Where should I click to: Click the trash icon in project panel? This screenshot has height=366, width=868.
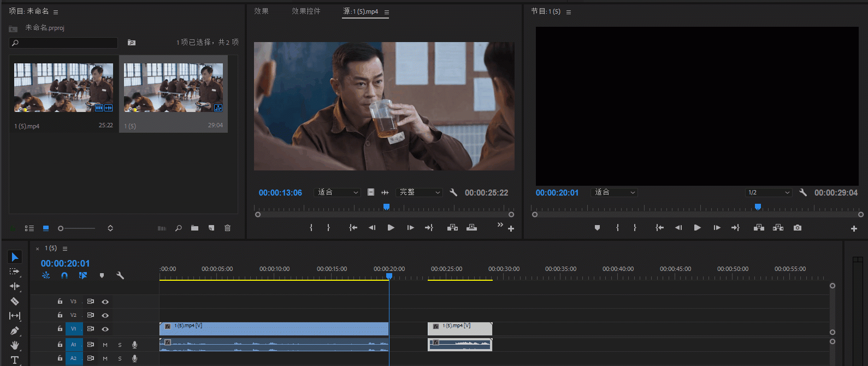(x=228, y=228)
